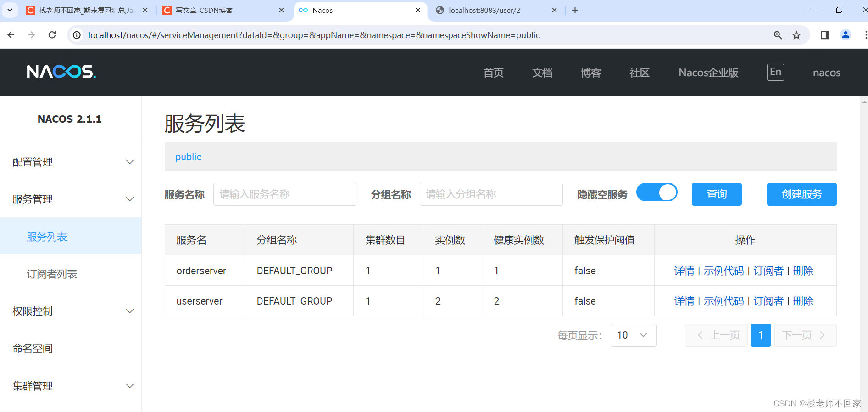868x412 pixels.
Task: Expand the 配置管理 sidebar section
Action: point(71,162)
